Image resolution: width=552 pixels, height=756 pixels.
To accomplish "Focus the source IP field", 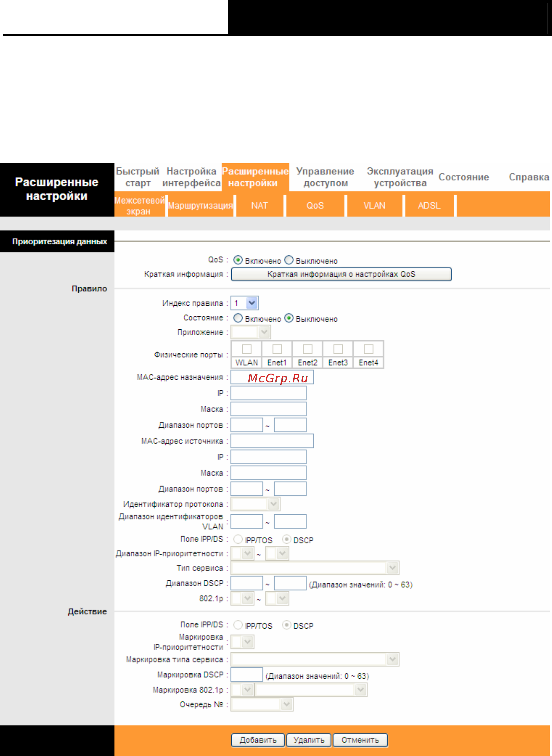I will tap(268, 457).
